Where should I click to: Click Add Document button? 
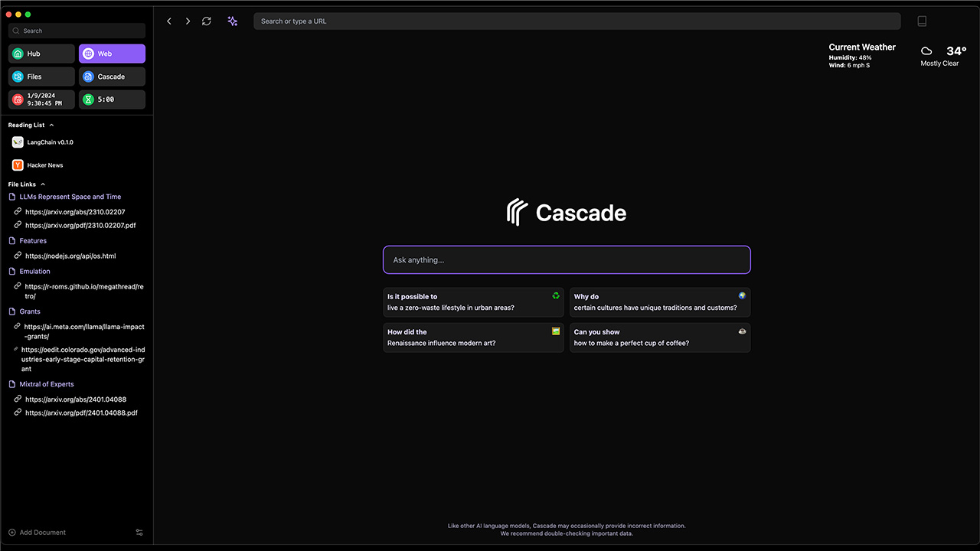tap(37, 533)
